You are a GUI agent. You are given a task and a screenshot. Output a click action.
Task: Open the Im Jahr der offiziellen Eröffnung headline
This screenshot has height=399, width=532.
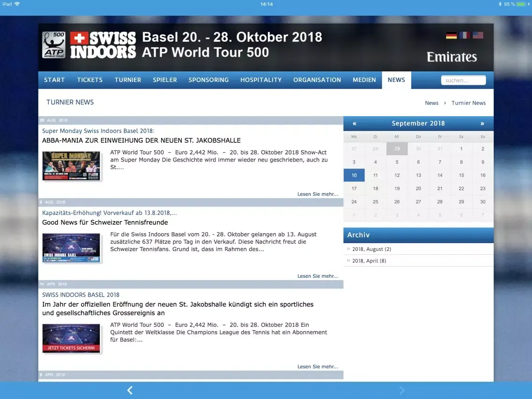coord(178,309)
